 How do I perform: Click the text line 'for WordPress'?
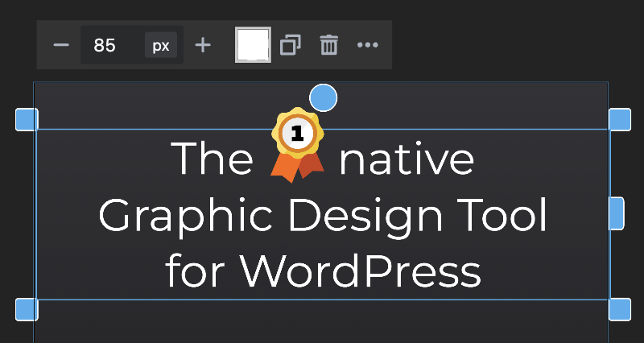(323, 271)
